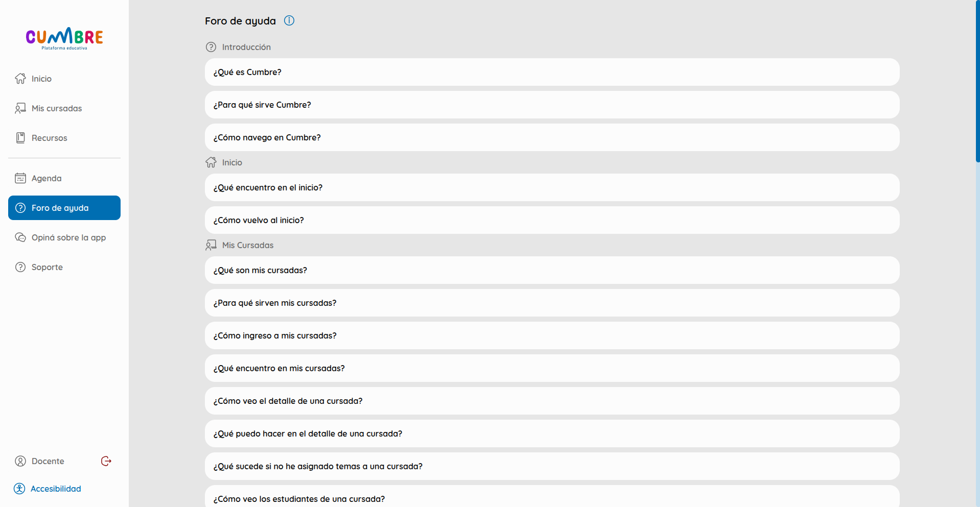Click the Cumbre logo
Screen dimensions: 980x507
point(64,38)
